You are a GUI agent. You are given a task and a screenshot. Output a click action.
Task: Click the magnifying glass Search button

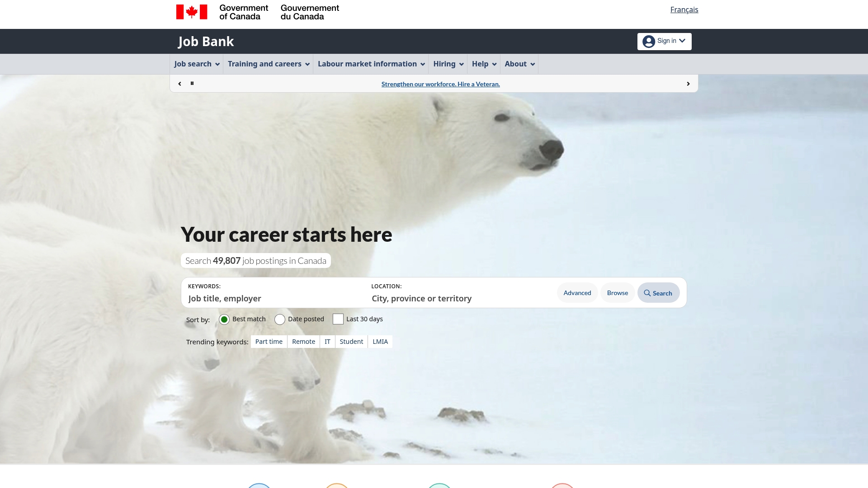pos(658,293)
